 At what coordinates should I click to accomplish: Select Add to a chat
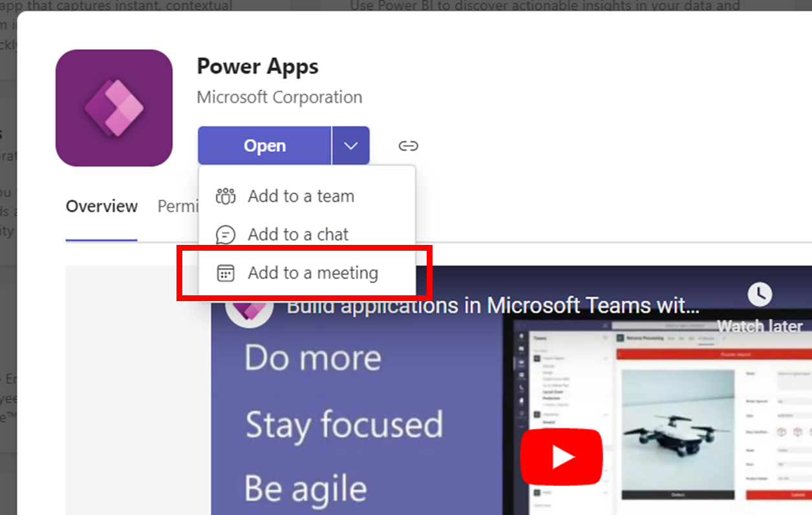[x=298, y=234]
